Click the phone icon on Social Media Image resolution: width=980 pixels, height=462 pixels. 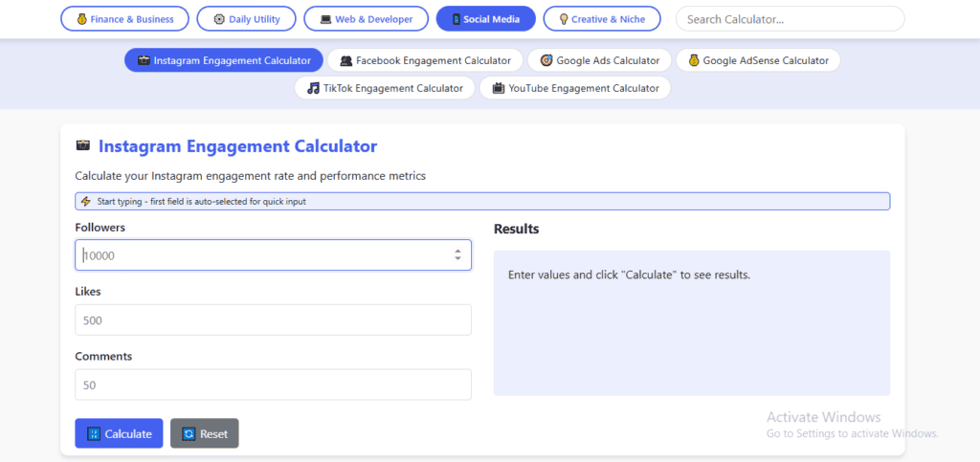[457, 19]
